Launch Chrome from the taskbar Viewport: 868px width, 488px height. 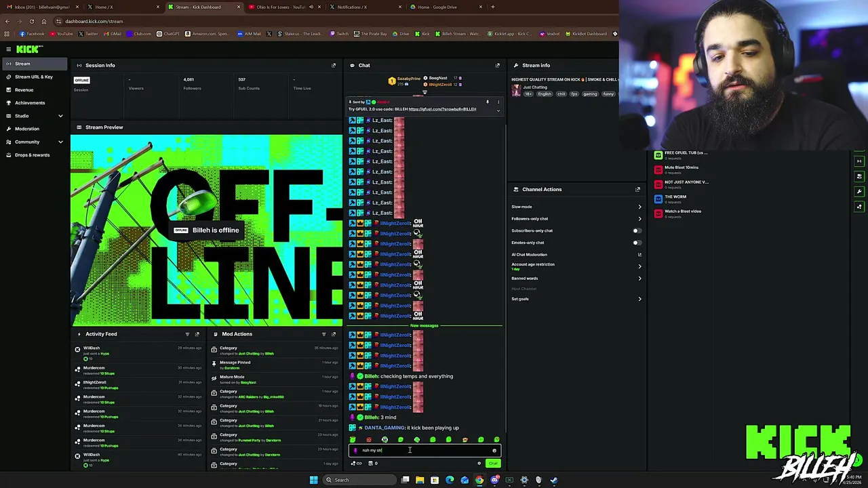pyautogui.click(x=479, y=480)
